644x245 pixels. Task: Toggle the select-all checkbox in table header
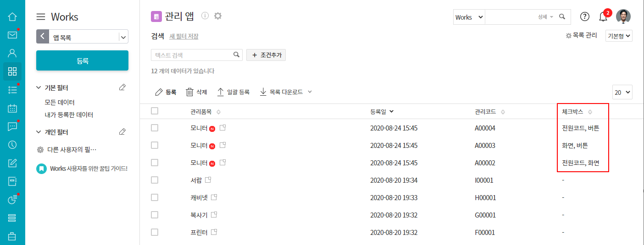coord(155,111)
